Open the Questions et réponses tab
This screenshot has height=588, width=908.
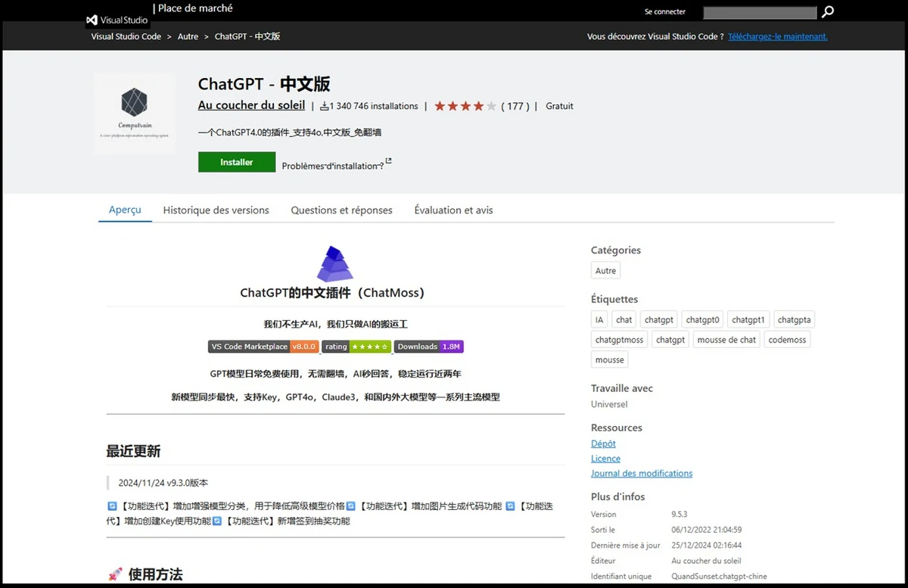click(x=341, y=210)
